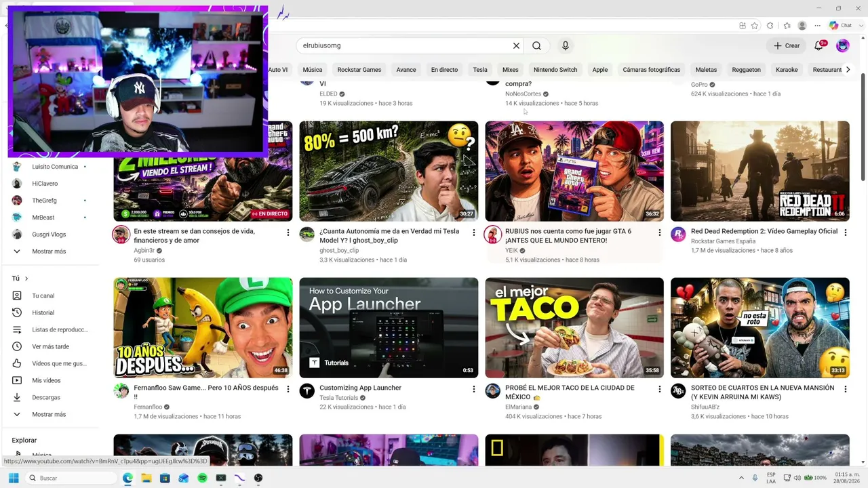The image size is (868, 488).
Task: Click the Windows taskbar Buscar search box
Action: 71,478
